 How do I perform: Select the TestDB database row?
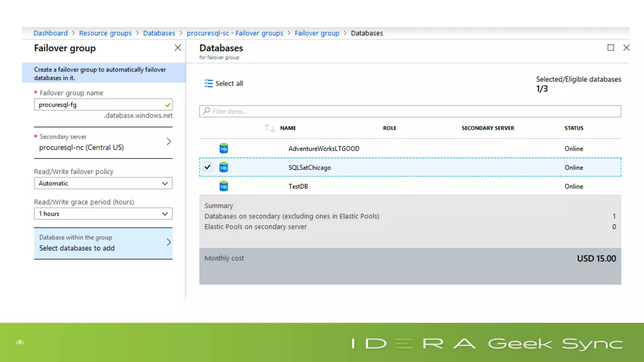tap(410, 186)
